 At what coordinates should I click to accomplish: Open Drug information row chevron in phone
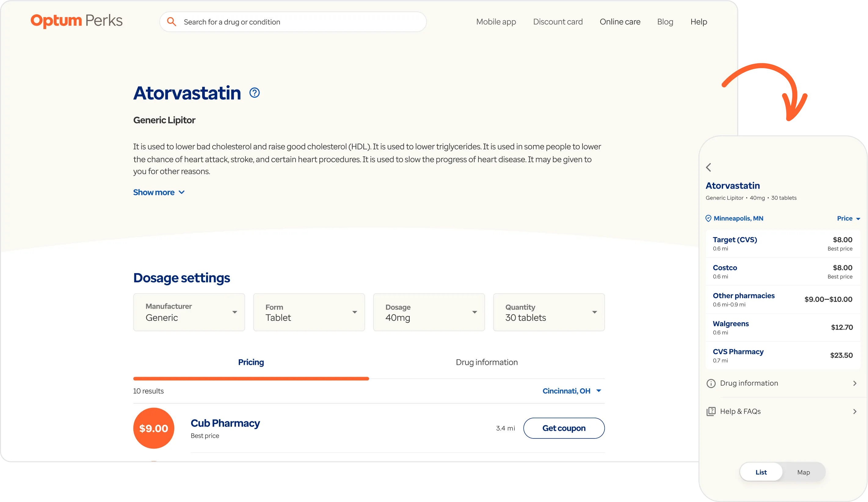pyautogui.click(x=855, y=383)
